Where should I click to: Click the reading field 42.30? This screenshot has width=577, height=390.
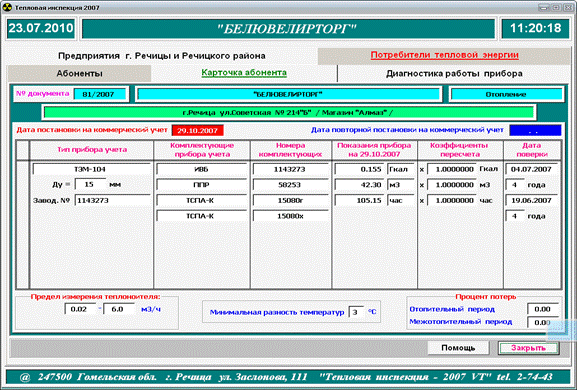(360, 185)
